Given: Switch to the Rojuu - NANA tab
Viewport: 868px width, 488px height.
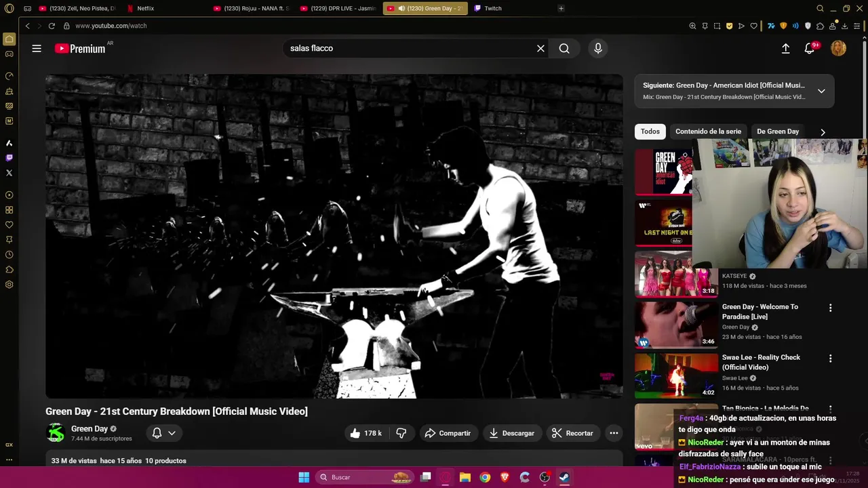Looking at the screenshot, I should pyautogui.click(x=251, y=8).
